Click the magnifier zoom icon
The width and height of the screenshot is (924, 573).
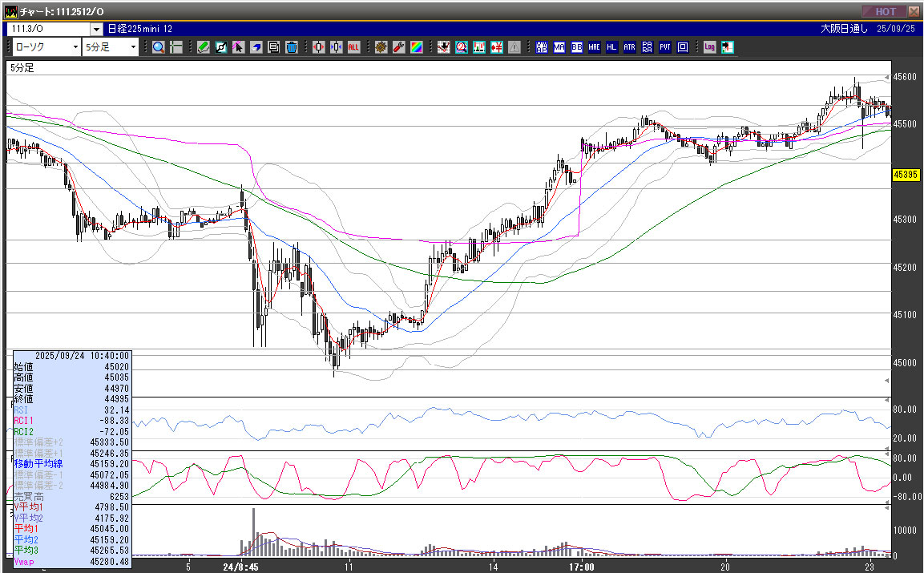click(x=159, y=47)
